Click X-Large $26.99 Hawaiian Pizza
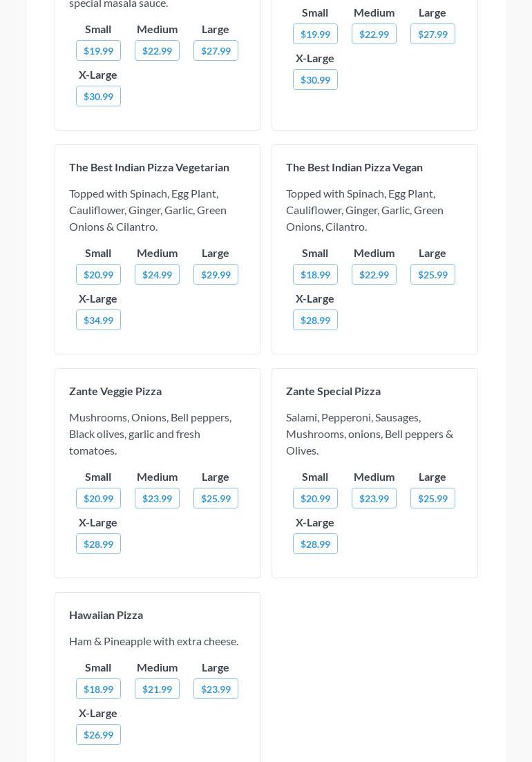This screenshot has height=762, width=532. 98,734
